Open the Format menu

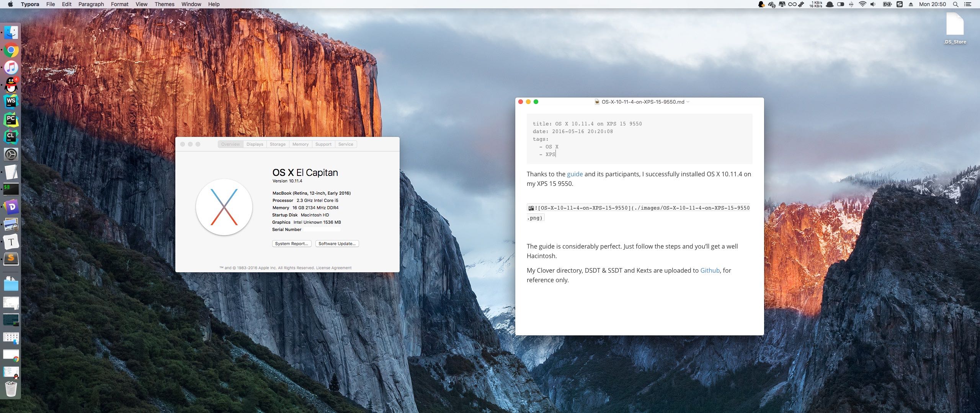click(119, 4)
